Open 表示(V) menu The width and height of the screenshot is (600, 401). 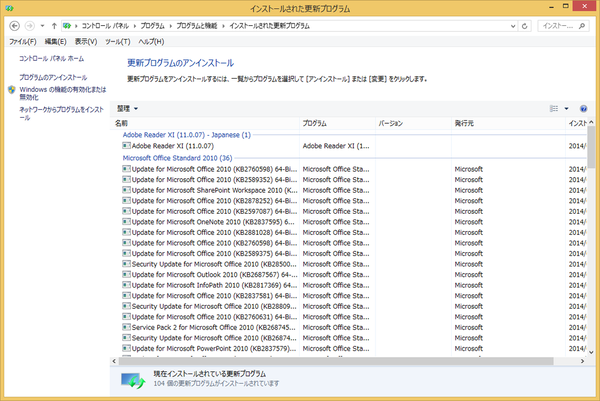[86, 42]
